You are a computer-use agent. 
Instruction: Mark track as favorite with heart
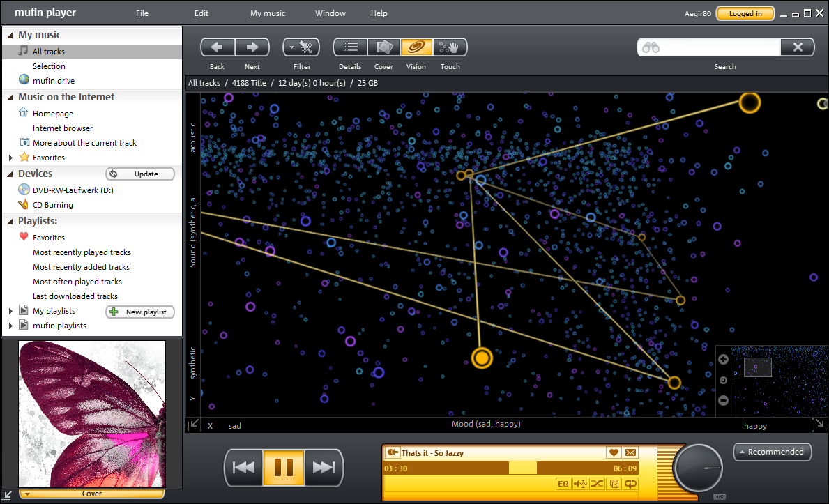[x=614, y=452]
